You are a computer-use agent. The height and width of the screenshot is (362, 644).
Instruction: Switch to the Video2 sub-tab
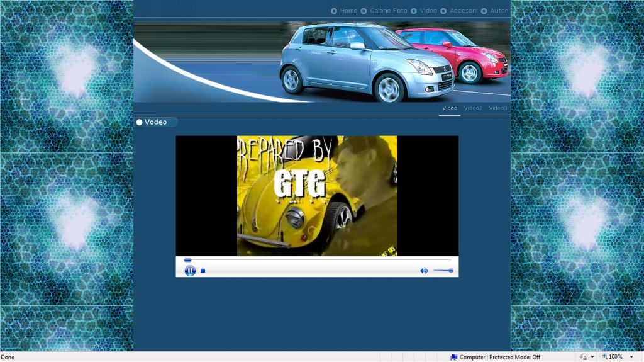tap(473, 108)
